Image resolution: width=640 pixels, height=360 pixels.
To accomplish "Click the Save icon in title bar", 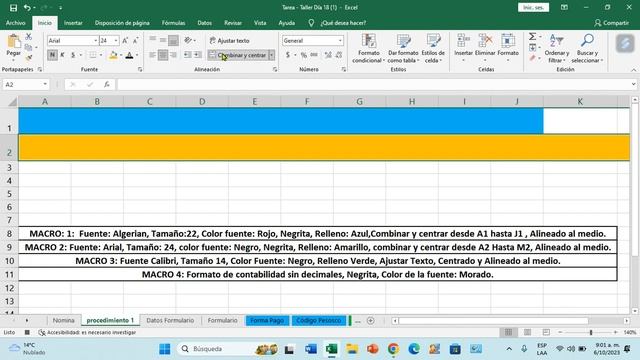I will tap(13, 8).
